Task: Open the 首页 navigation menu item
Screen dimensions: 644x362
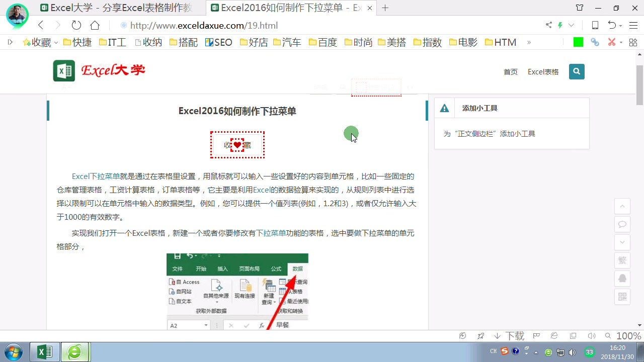Action: [x=511, y=72]
